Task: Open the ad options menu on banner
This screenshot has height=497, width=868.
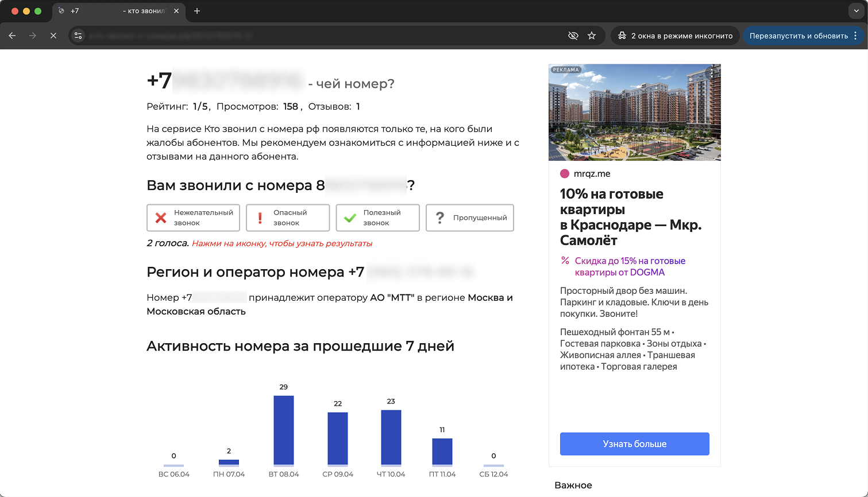Action: click(712, 72)
